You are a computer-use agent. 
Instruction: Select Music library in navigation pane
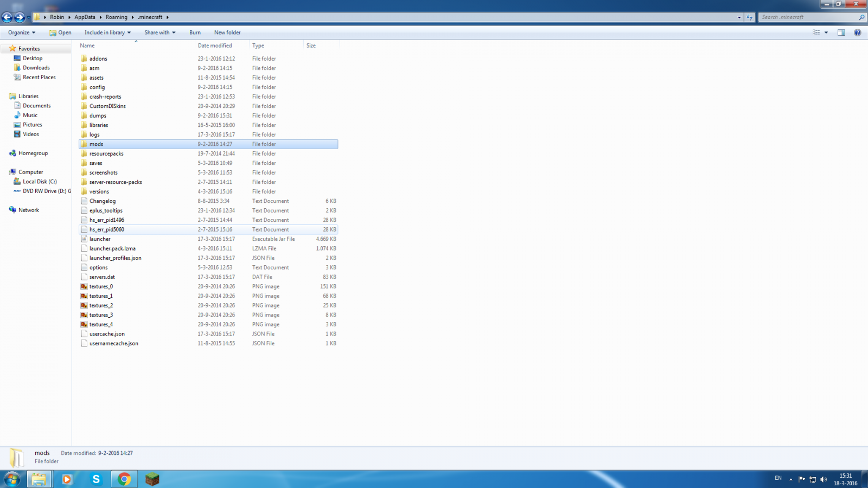[30, 115]
